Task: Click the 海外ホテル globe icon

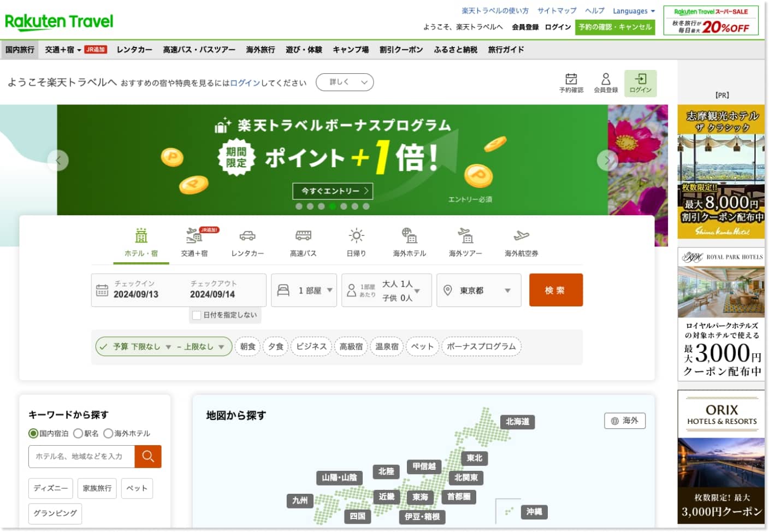Action: pos(410,236)
